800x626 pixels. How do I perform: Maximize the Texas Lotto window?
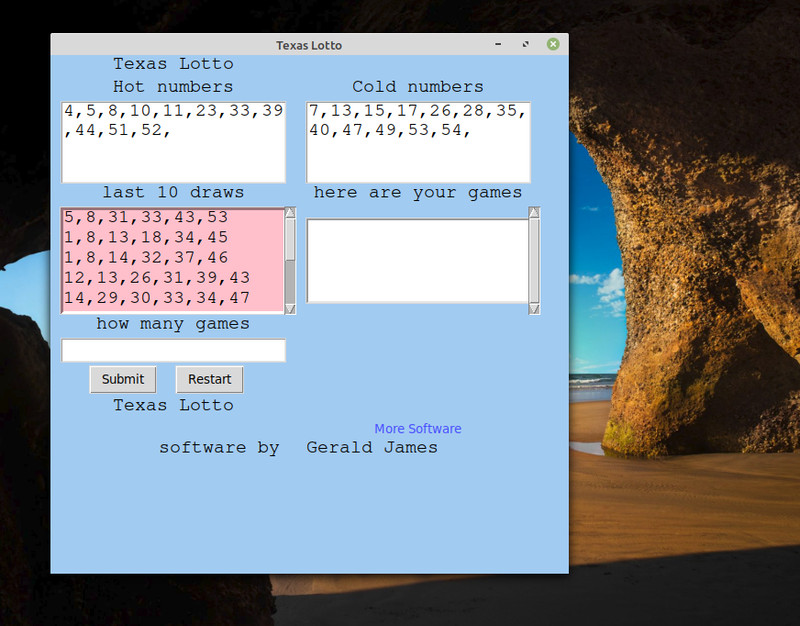[x=526, y=44]
